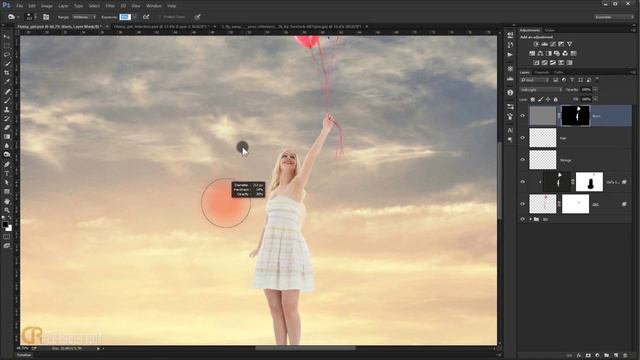This screenshot has height=360, width=640.
Task: Enable airbrush mode in options bar
Action: 146,17
